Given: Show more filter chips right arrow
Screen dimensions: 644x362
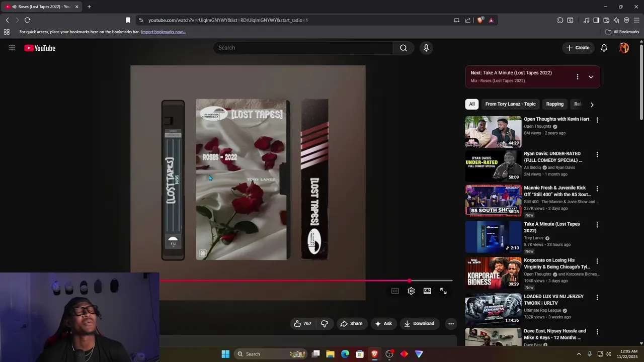Looking at the screenshot, I should tap(592, 105).
